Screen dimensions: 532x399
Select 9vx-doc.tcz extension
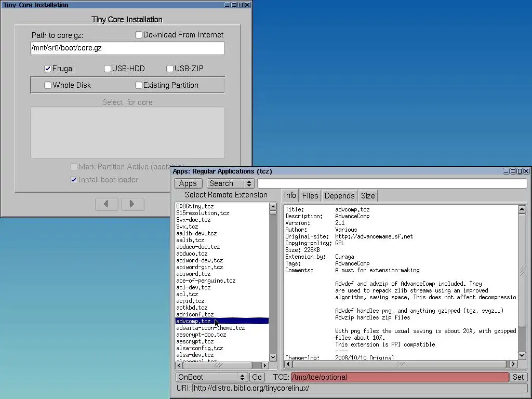pos(222,220)
